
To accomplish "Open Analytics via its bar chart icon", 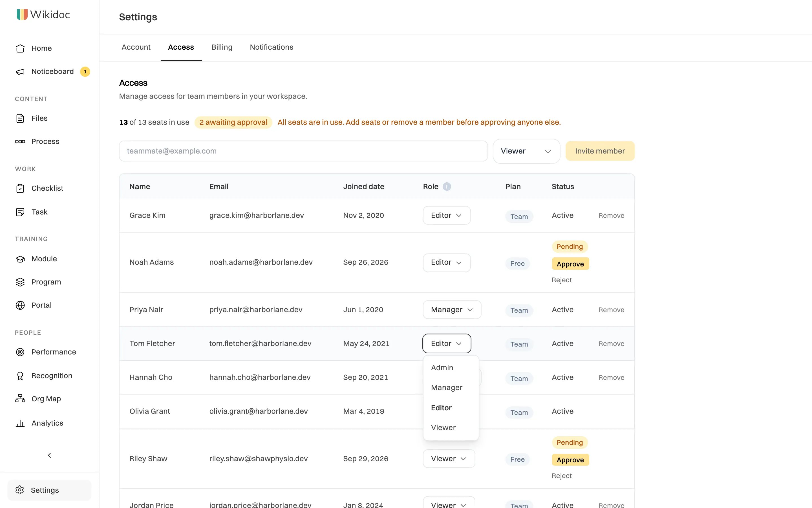I will pos(20,423).
